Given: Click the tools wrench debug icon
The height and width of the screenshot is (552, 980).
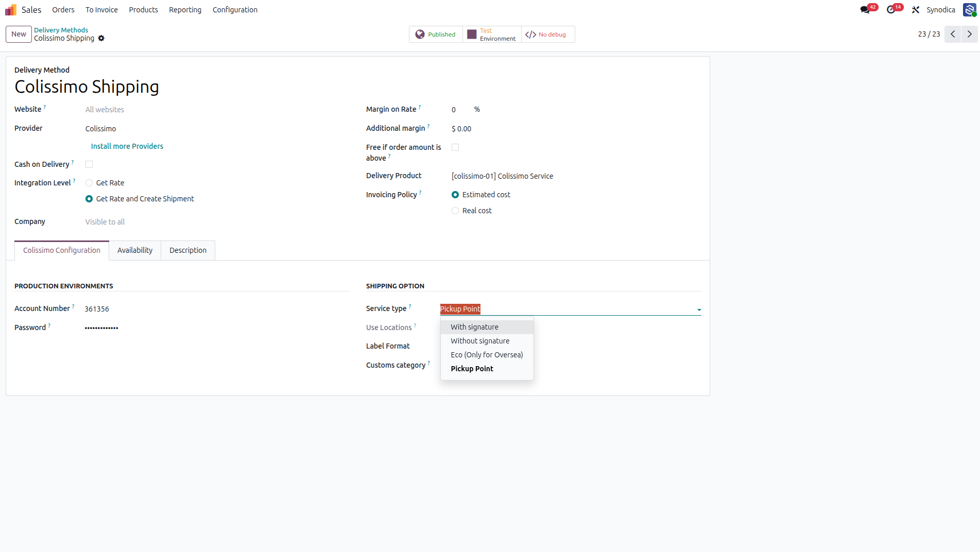Looking at the screenshot, I should [x=916, y=10].
